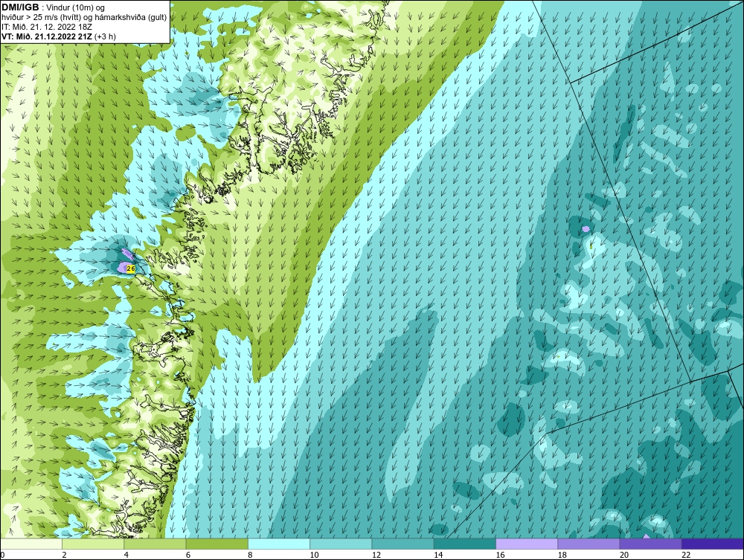This screenshot has width=744, height=560.
Task: Select the 10–12 m/s cyan legend swatch
Action: click(341, 544)
